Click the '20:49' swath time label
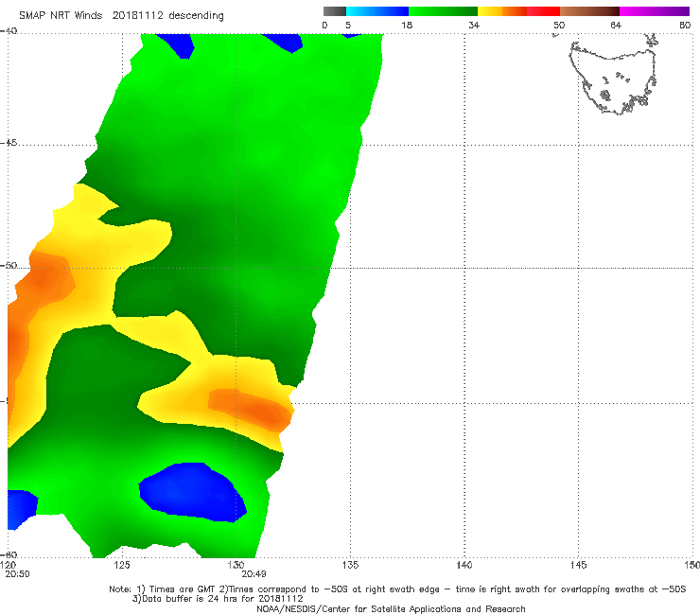This screenshot has width=700, height=615. [254, 574]
